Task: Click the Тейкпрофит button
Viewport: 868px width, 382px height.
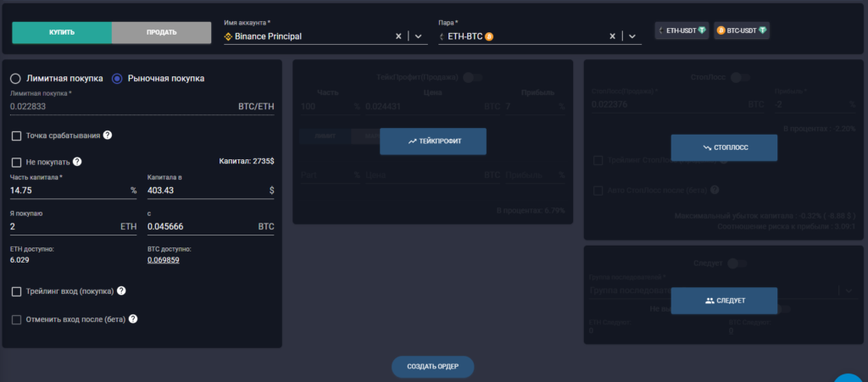Action: click(433, 141)
